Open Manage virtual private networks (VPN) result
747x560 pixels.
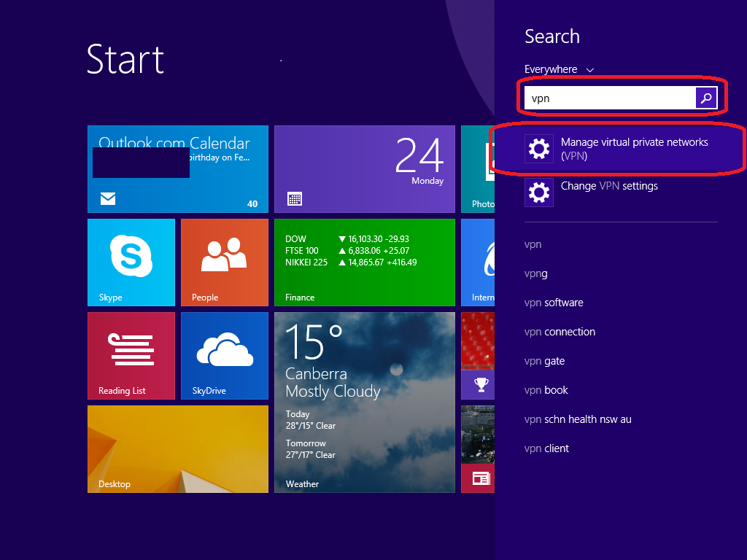(619, 149)
